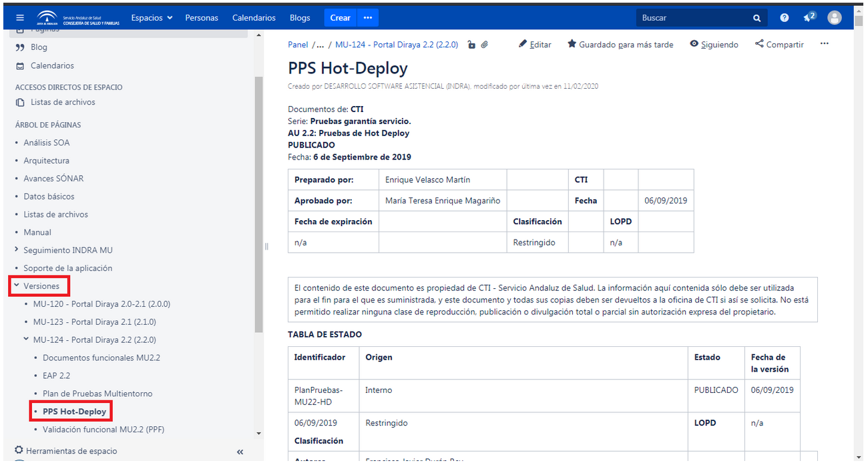Image resolution: width=868 pixels, height=469 pixels.
Task: Open Herramientas de espacio settings
Action: (x=65, y=451)
